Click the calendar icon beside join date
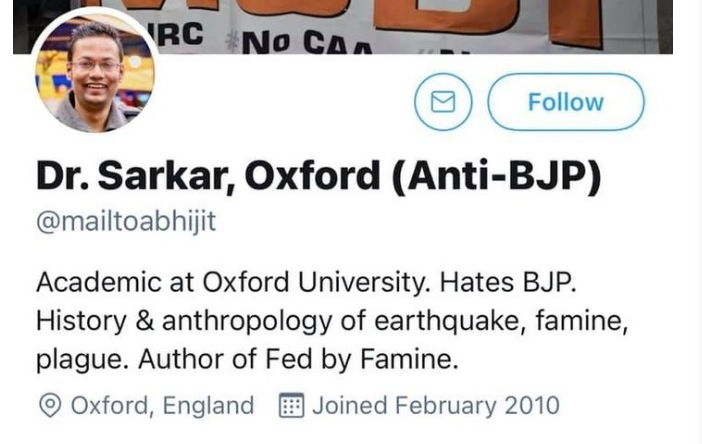This screenshot has width=702, height=444. [x=291, y=406]
